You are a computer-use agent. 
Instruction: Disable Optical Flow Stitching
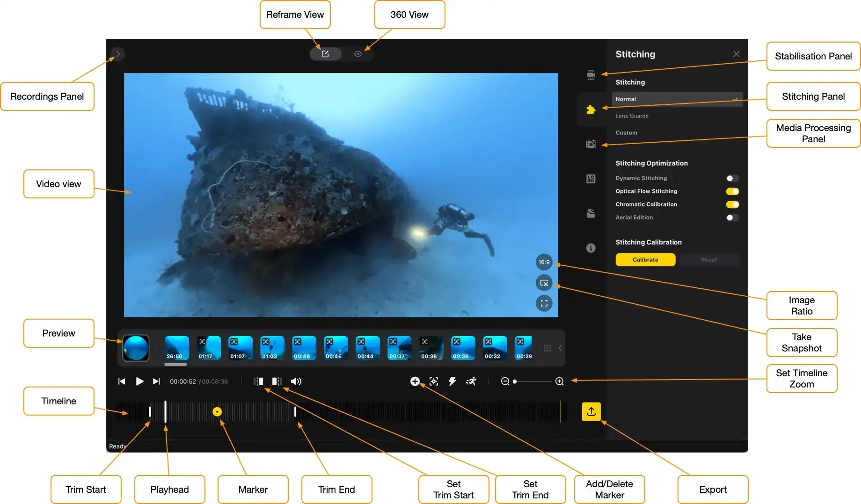pyautogui.click(x=731, y=191)
